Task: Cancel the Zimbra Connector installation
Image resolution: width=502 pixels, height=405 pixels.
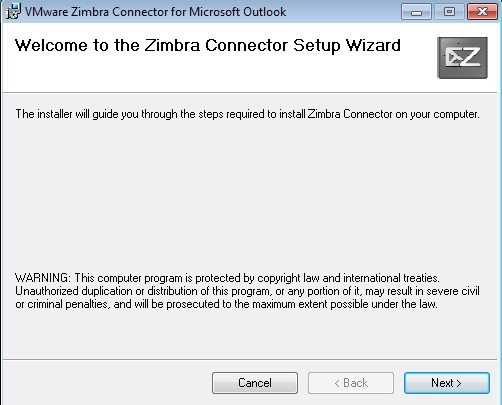Action: [x=255, y=383]
